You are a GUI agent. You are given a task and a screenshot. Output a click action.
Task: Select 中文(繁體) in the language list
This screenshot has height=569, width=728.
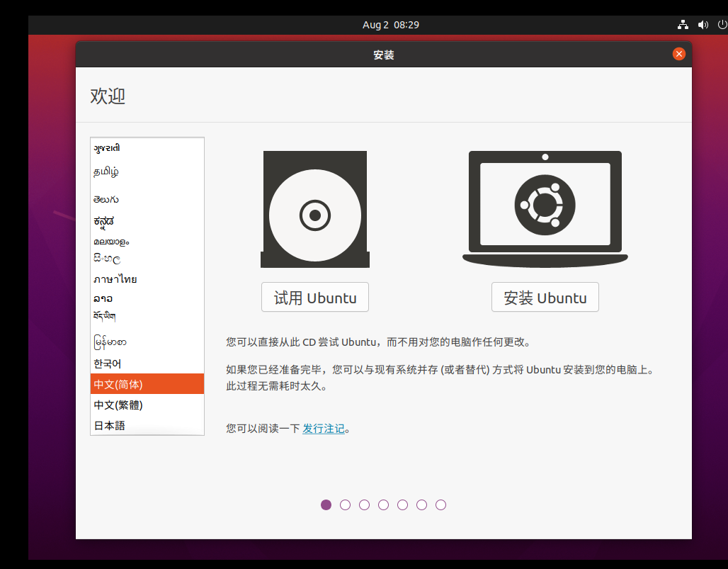147,405
